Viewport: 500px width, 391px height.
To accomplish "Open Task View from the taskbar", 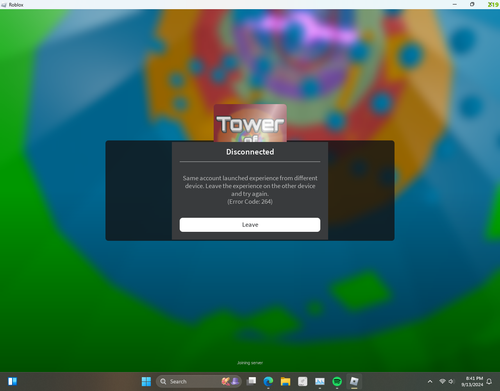I will 251,381.
